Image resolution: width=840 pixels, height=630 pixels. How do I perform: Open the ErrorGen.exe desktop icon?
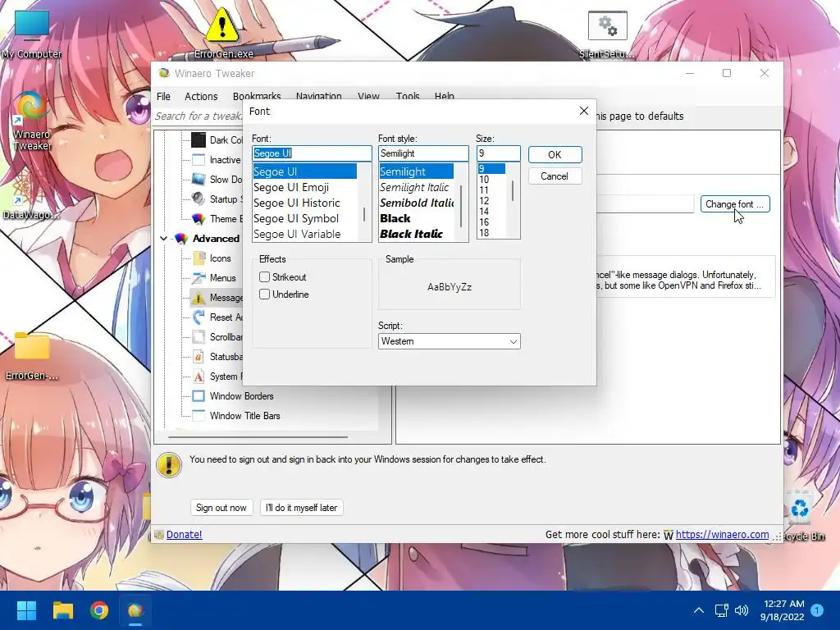223,32
